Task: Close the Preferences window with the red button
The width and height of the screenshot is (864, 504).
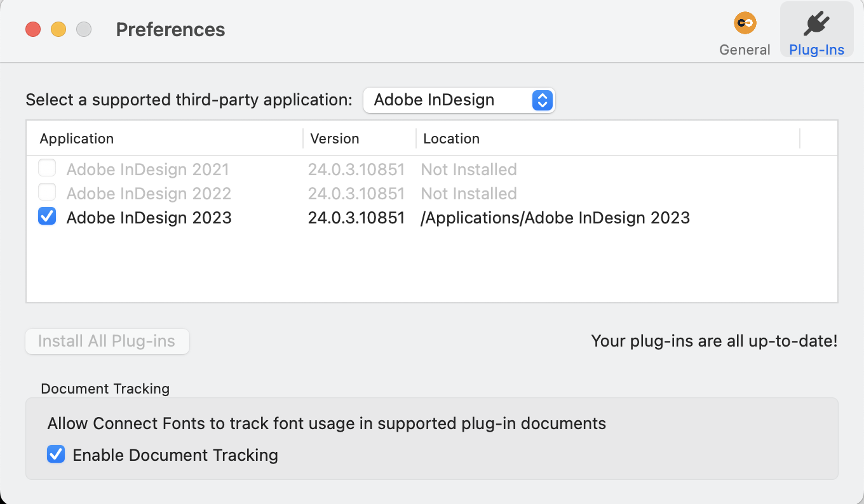Action: (x=33, y=29)
